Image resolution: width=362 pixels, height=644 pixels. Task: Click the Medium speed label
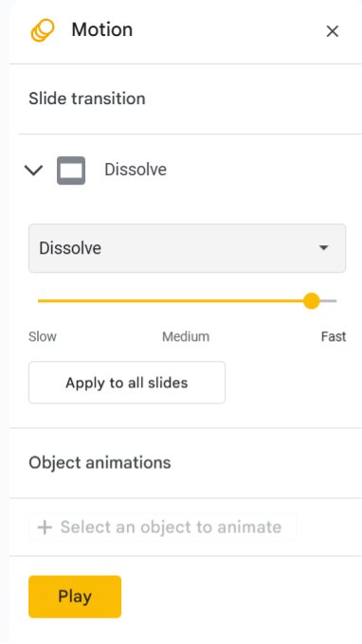(x=186, y=337)
